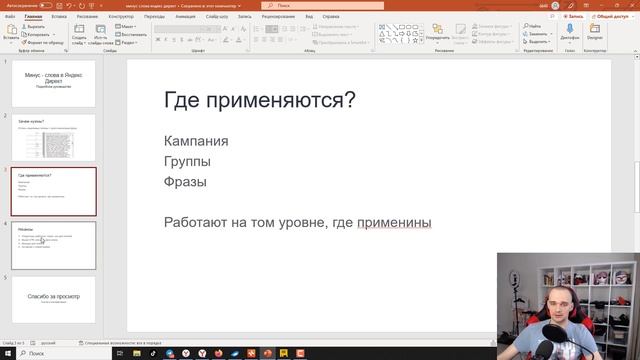Start slideshow from beginning icon in quick access toolbar
Image resolution: width=640 pixels, height=360 pixels.
coord(91,6)
